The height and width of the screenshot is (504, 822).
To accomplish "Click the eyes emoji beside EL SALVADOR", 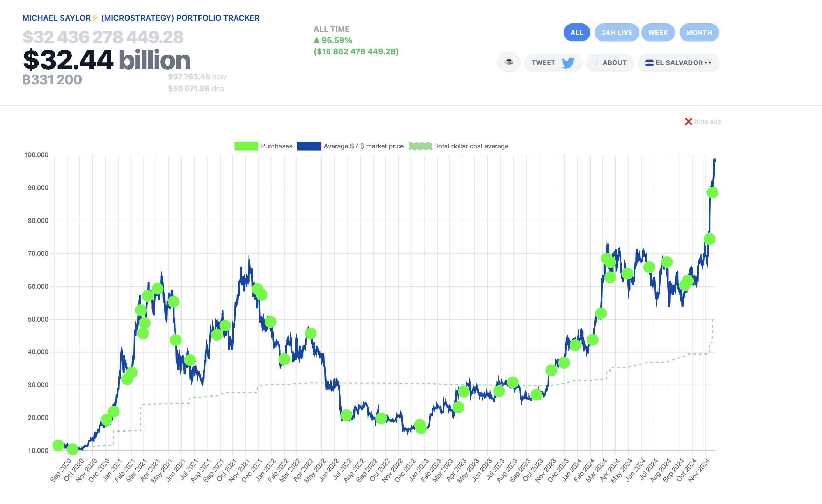I will tap(709, 63).
